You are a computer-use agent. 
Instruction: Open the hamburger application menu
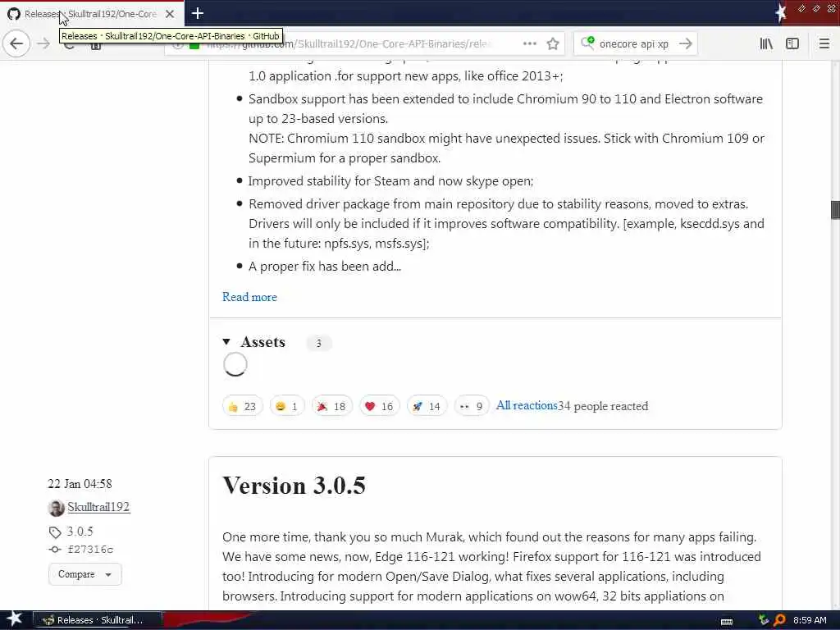tap(824, 43)
